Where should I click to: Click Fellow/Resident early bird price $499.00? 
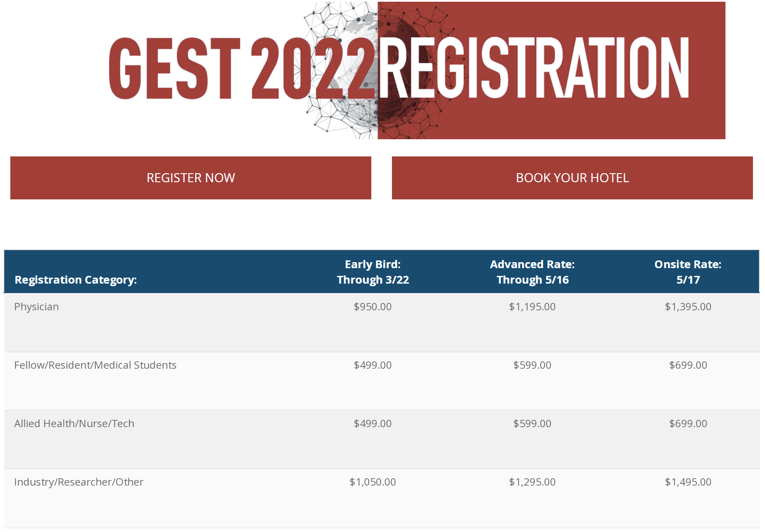coord(373,365)
